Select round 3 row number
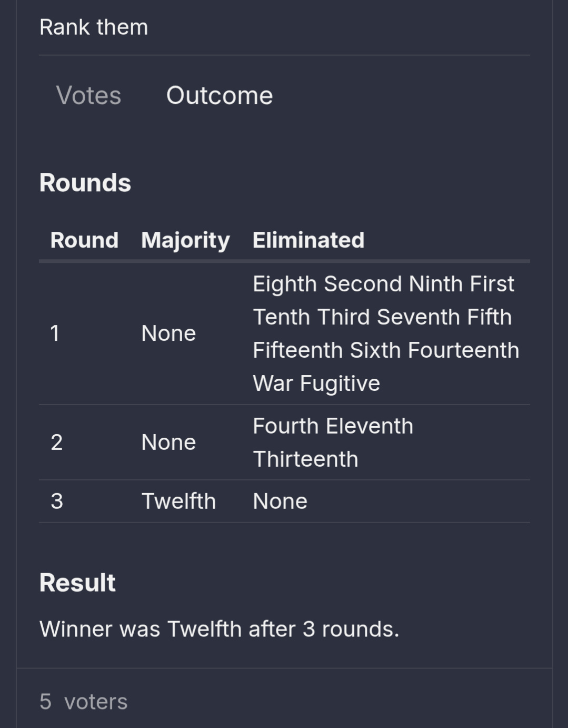 (x=56, y=501)
